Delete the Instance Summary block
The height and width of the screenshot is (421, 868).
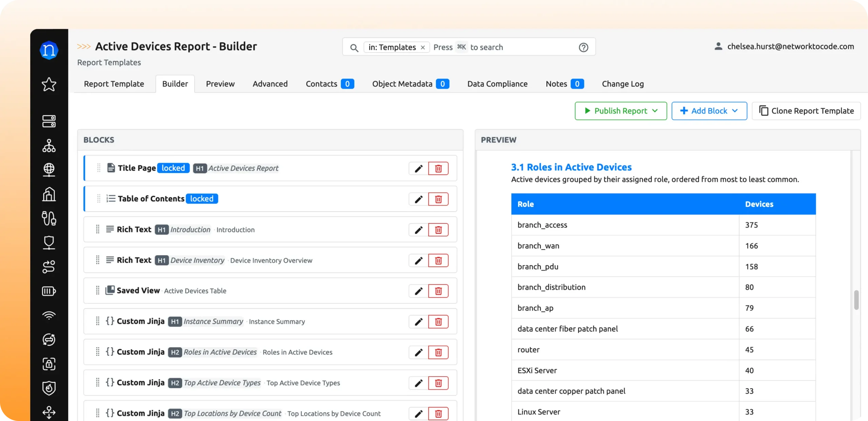tap(438, 322)
